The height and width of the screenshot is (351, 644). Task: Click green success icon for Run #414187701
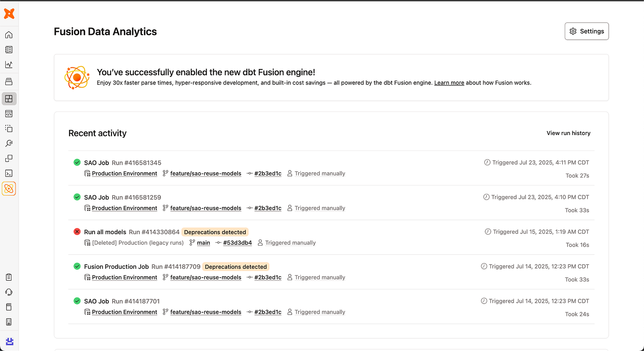tap(77, 301)
